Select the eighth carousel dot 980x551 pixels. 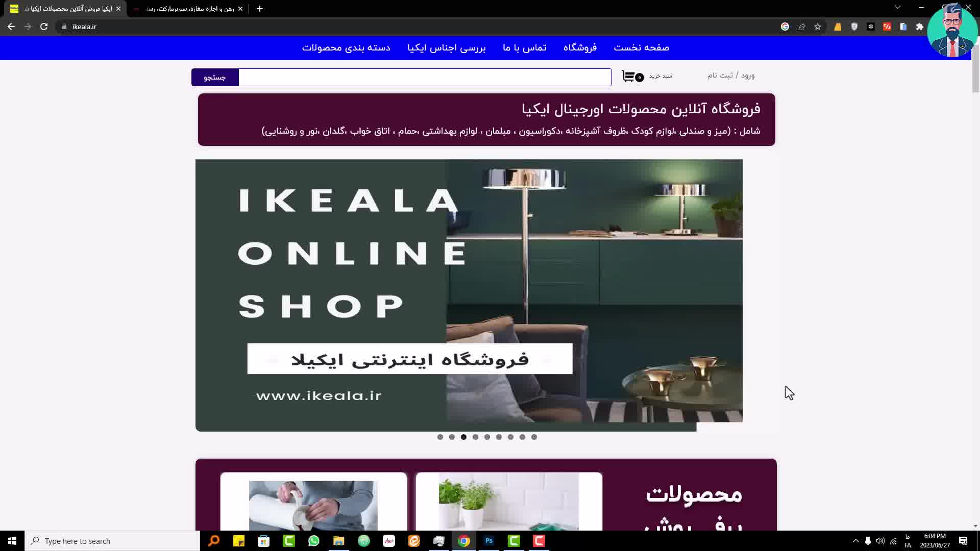522,437
